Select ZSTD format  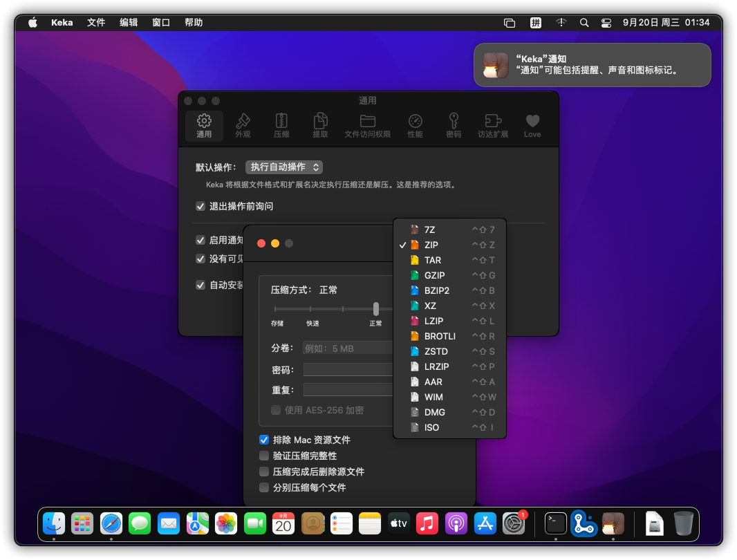[449, 351]
